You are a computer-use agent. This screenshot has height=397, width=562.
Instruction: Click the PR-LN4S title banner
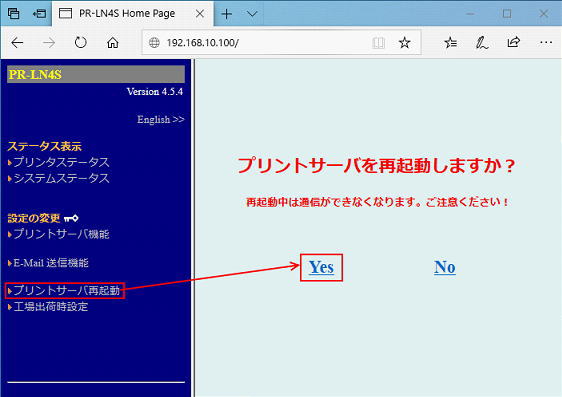[96, 74]
